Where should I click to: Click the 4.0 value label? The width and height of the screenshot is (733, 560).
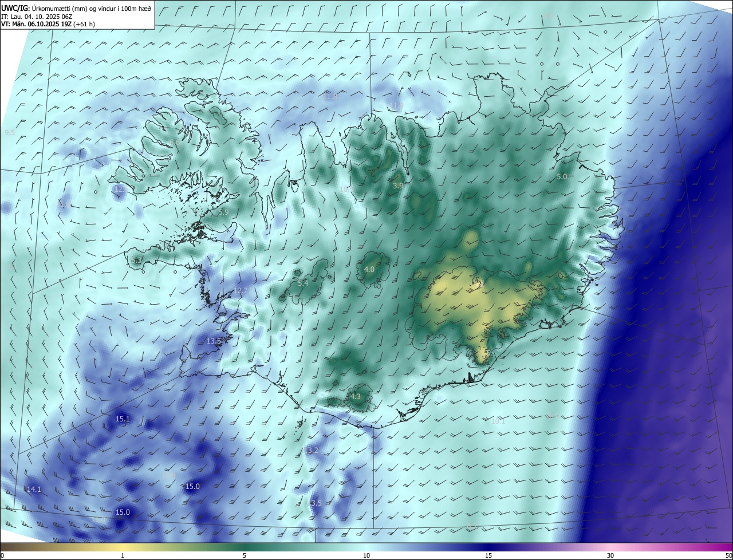pyautogui.click(x=369, y=269)
